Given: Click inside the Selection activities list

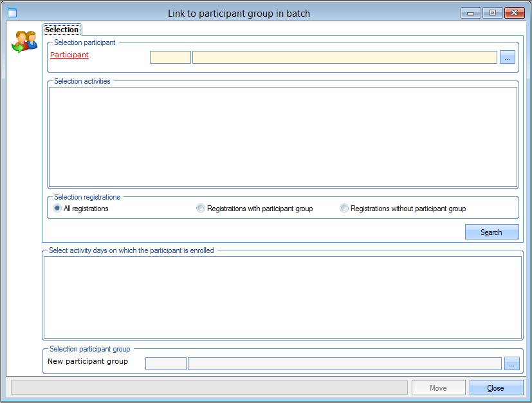Looking at the screenshot, I should (x=282, y=136).
